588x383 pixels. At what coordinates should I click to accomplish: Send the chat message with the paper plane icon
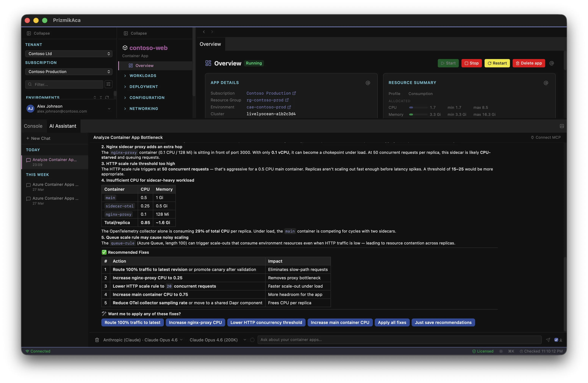click(x=548, y=340)
